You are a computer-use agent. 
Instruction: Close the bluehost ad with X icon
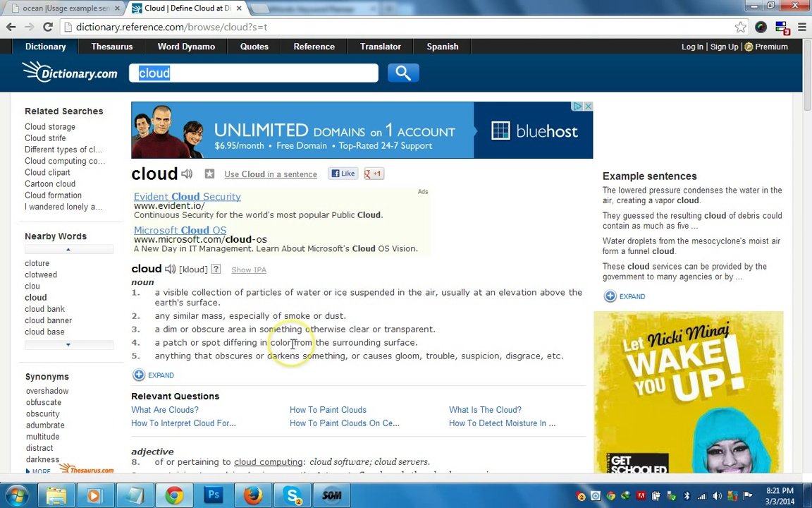[588, 107]
